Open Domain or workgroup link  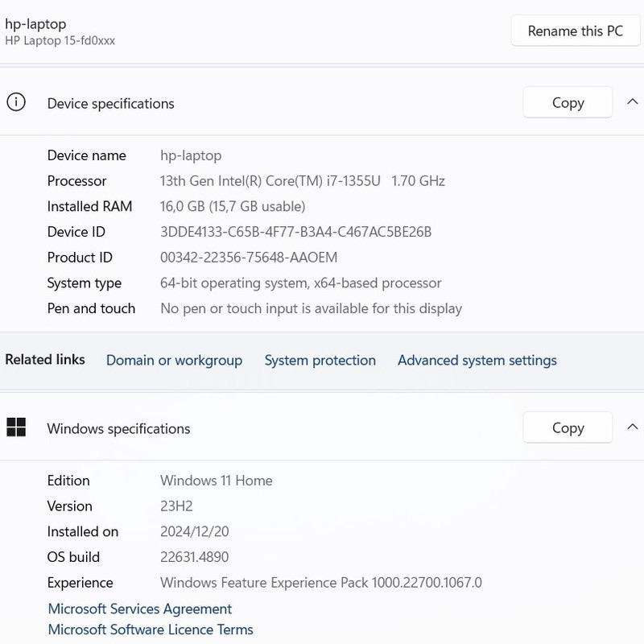click(174, 360)
